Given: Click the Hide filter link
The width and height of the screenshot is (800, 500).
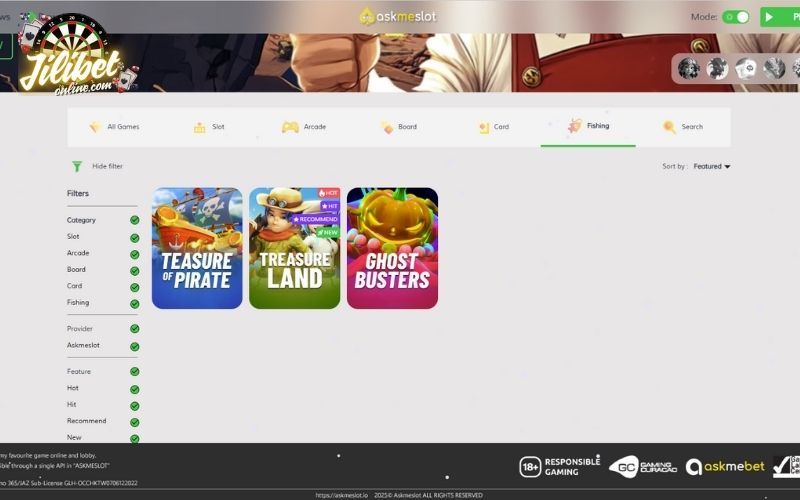Looking at the screenshot, I should click(107, 166).
